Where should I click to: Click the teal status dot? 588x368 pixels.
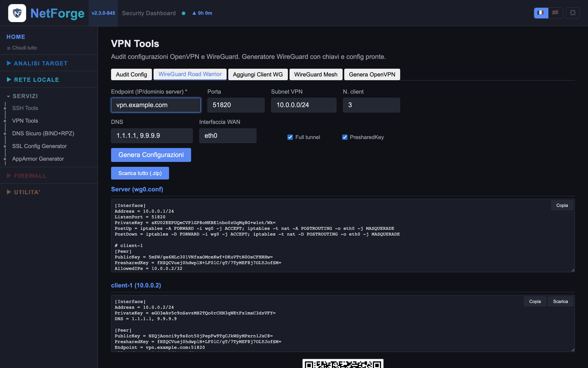[x=183, y=13]
